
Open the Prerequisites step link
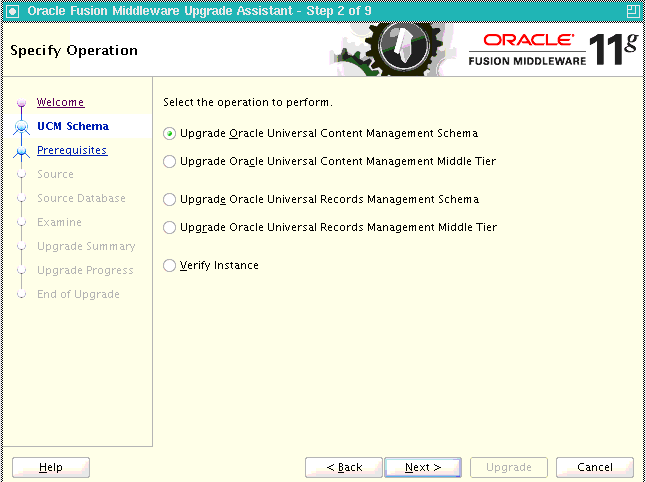coord(72,150)
